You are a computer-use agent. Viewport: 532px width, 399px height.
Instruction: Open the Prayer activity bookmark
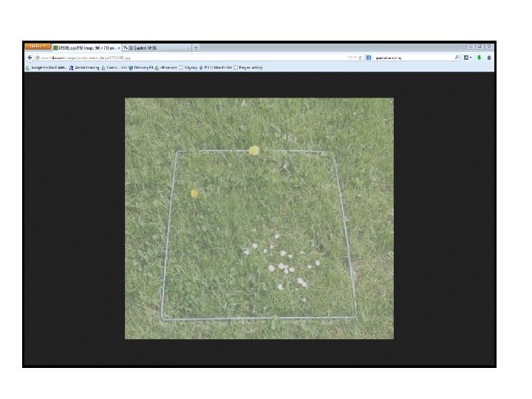coord(248,67)
